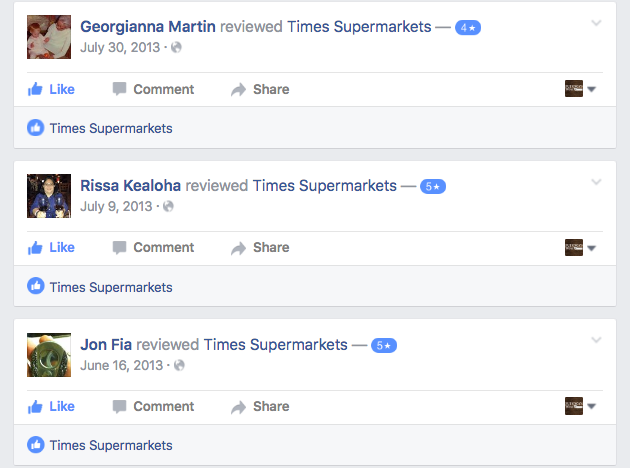Share Jon Fia's review via the arrow icon
Screen dimensions: 630x468
pos(260,407)
